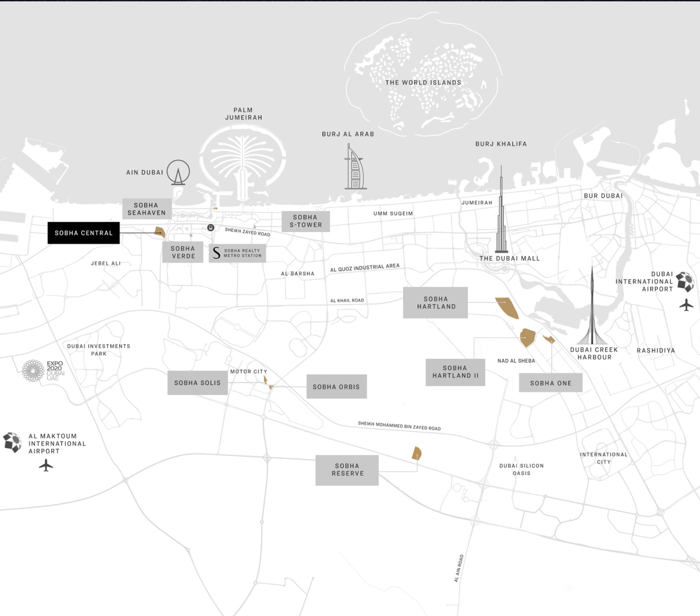Select the Sobha S-Tower label

306,221
